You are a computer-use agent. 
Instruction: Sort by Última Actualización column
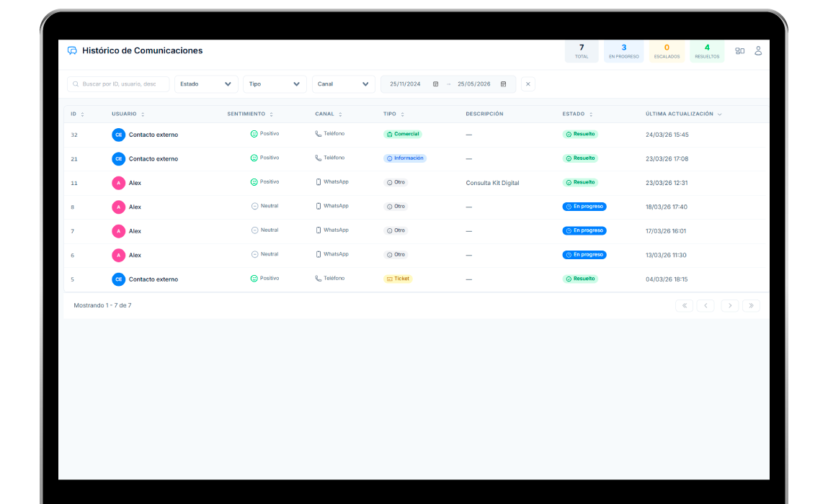[x=683, y=114]
